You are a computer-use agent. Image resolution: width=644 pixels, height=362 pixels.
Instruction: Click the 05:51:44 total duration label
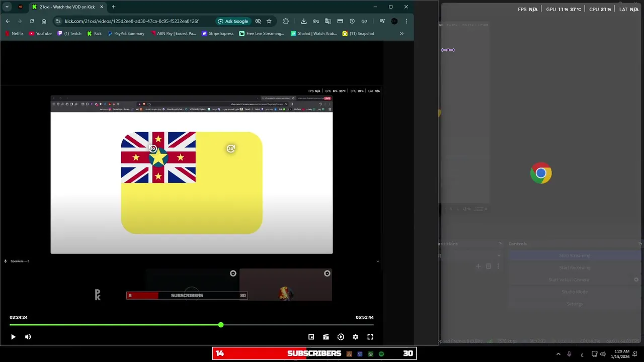(365, 317)
